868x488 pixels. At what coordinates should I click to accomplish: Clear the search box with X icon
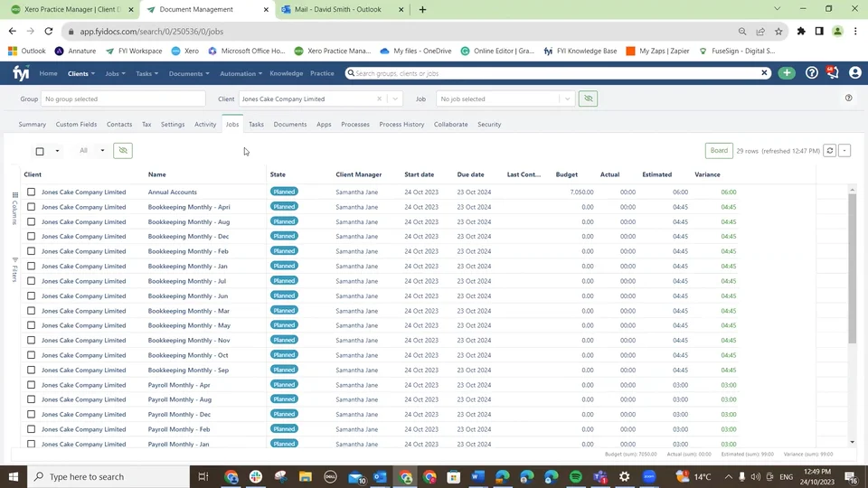point(764,73)
